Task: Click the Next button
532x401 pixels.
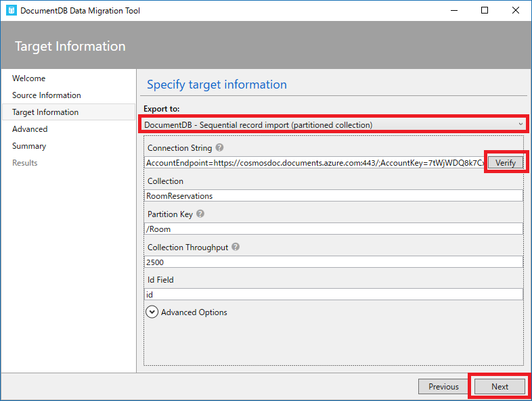Action: pos(500,386)
